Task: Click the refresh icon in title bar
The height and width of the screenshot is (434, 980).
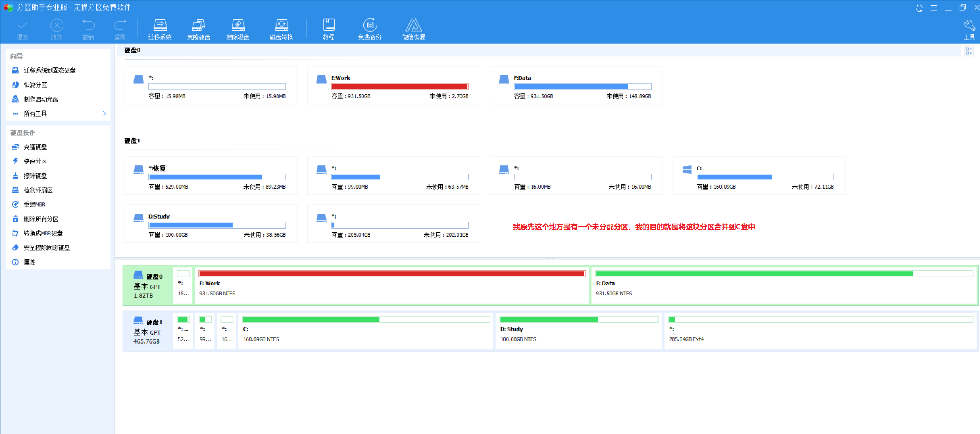Action: point(919,8)
